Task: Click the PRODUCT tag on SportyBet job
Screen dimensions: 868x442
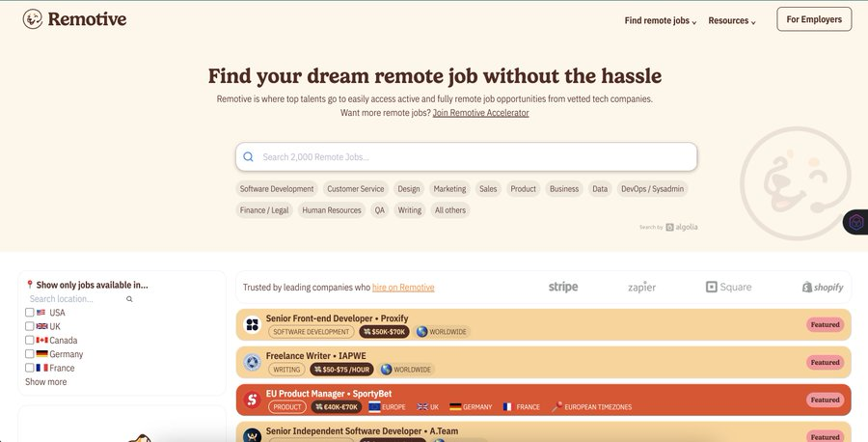Action: coord(287,407)
